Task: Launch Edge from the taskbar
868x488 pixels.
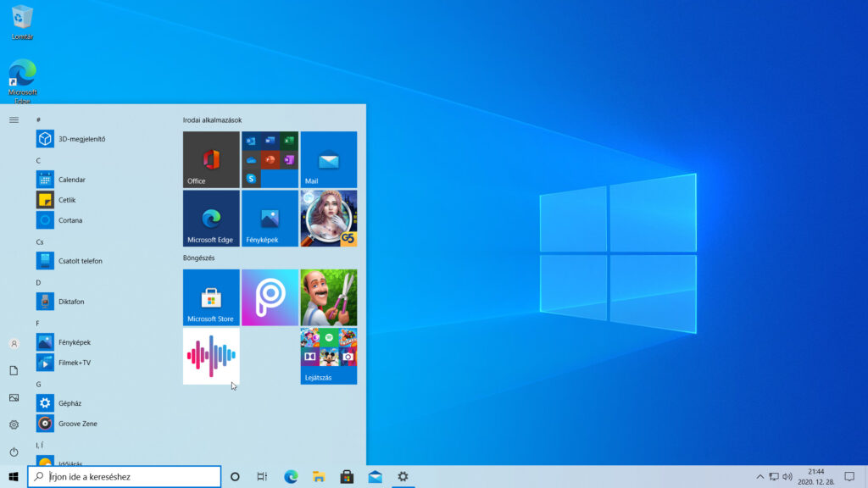Action: pos(291,476)
